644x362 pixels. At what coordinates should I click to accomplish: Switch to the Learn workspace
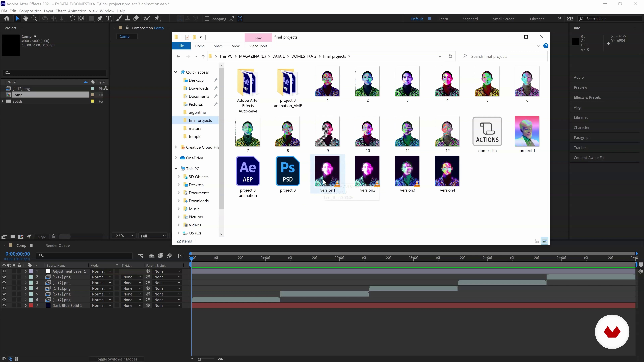443,19
